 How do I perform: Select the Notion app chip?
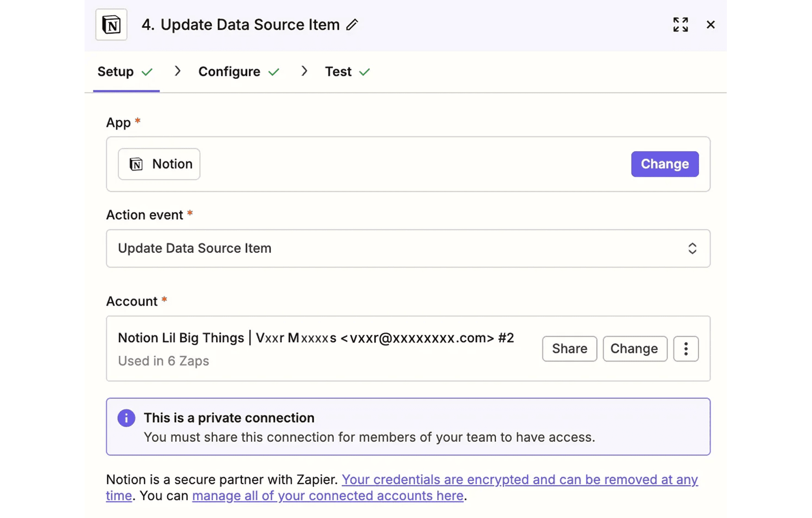click(159, 164)
